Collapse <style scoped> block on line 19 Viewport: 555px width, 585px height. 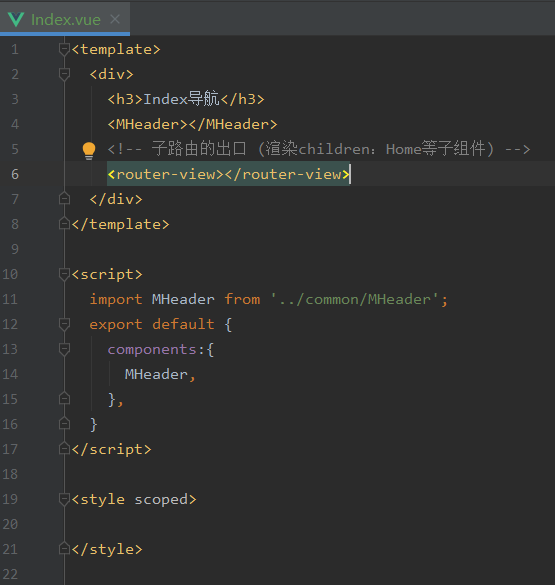64,499
